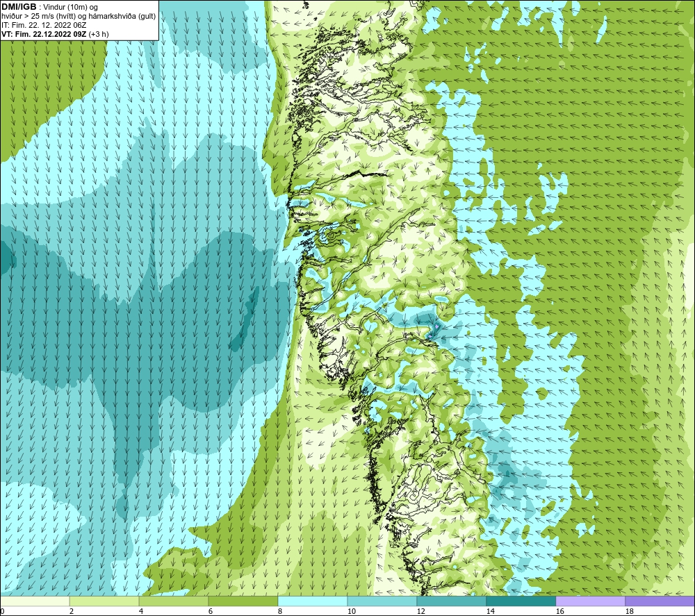
Task: Click the 10–12 m/s turquoise legend swatch
Action: (x=382, y=601)
